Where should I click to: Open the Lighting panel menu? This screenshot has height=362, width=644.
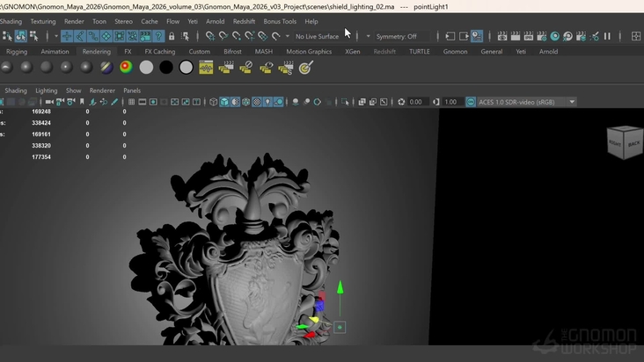[46, 90]
